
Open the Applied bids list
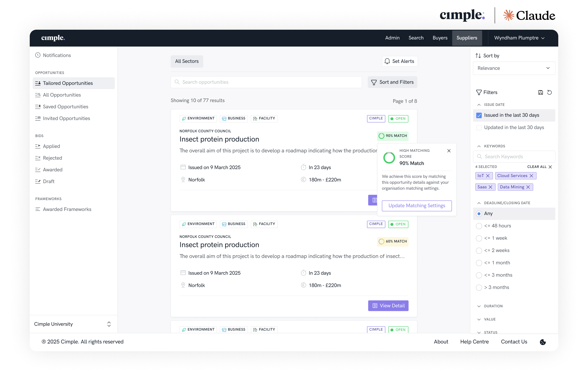74,146
